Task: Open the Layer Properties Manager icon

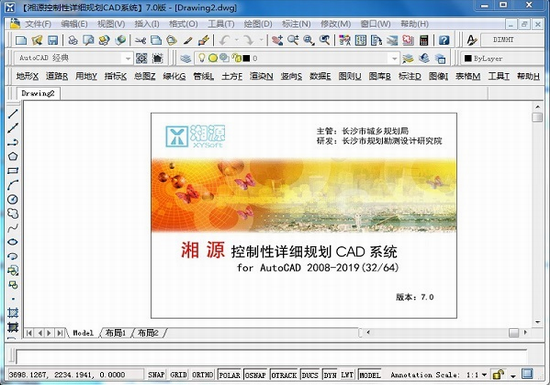Action: tap(186, 58)
